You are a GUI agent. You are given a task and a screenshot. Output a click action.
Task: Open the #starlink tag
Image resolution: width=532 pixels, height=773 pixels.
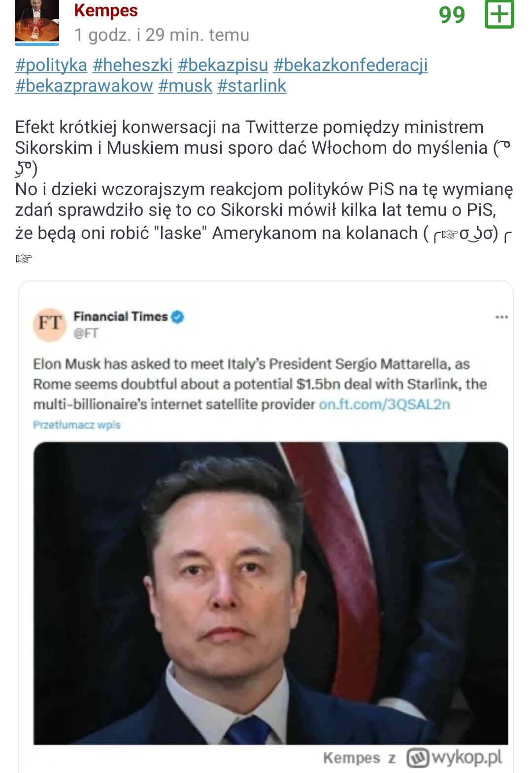tap(252, 86)
